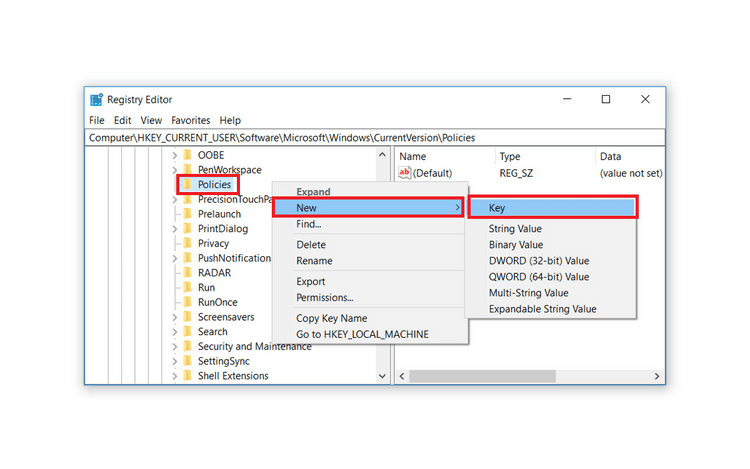Image resolution: width=750 pixels, height=469 pixels.
Task: Click the Privacy folder icon
Action: (x=188, y=243)
